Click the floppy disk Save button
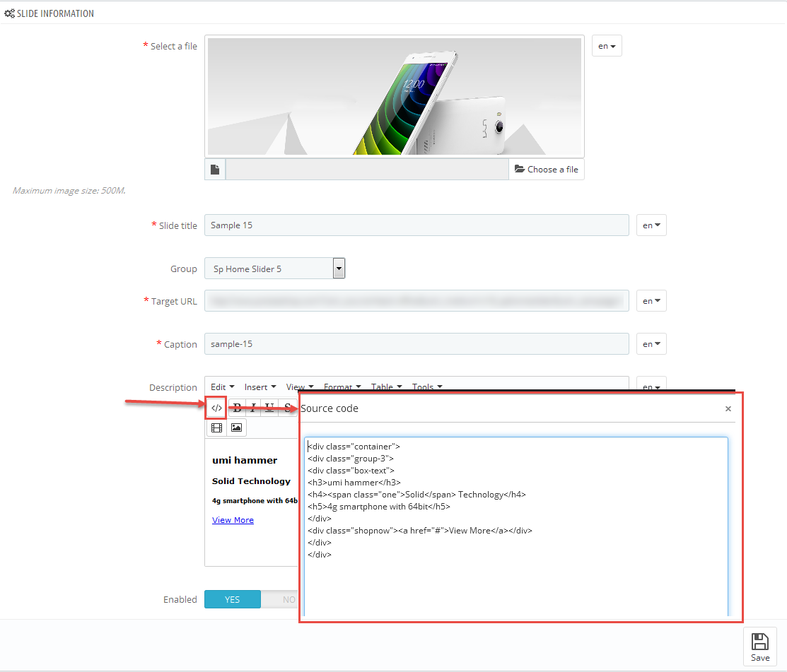 point(760,647)
